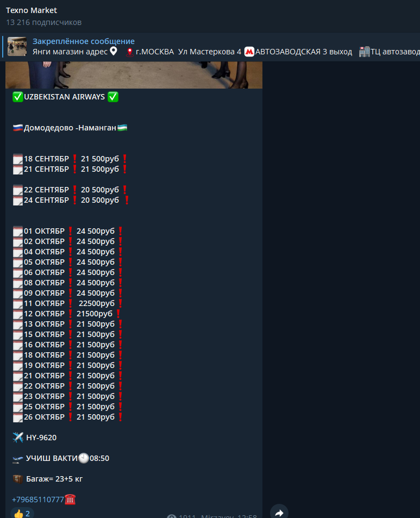Click the map pin after 'адрес'
The image size is (420, 518).
coord(113,51)
